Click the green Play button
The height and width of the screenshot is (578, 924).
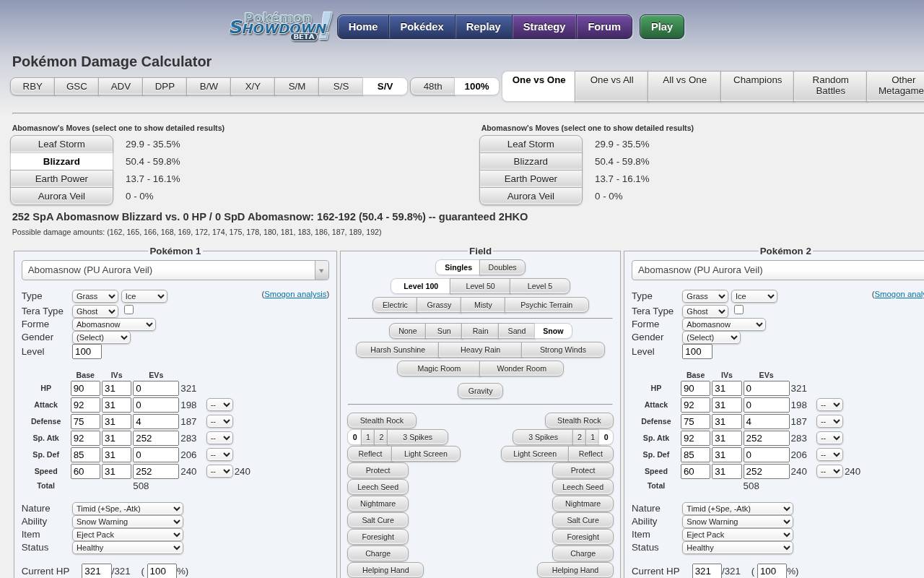[662, 27]
